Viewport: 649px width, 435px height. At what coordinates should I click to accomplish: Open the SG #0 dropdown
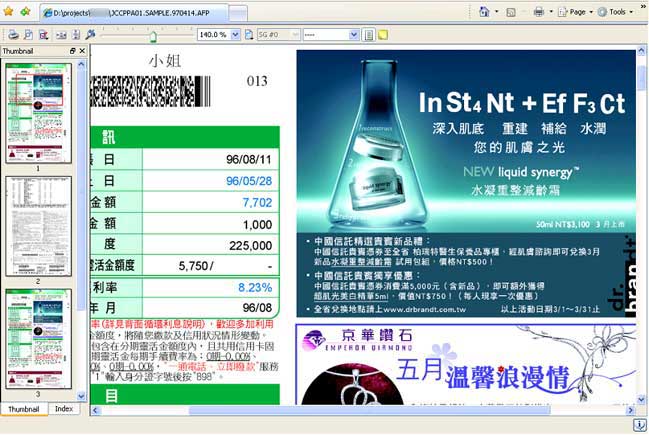tap(296, 35)
